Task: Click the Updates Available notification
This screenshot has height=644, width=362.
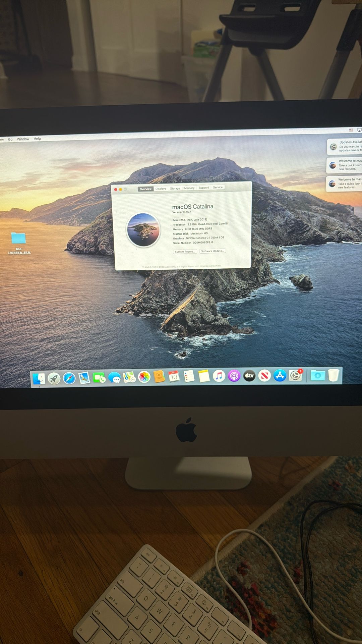Action: [344, 147]
